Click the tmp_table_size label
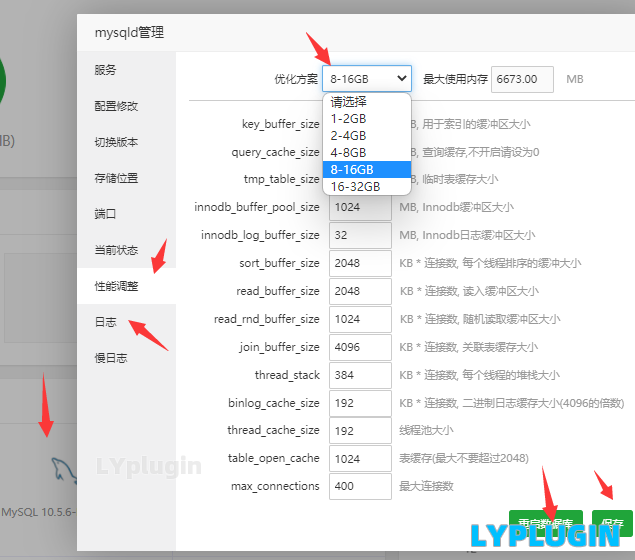Screen dimensions: 635x560 [x=281, y=179]
